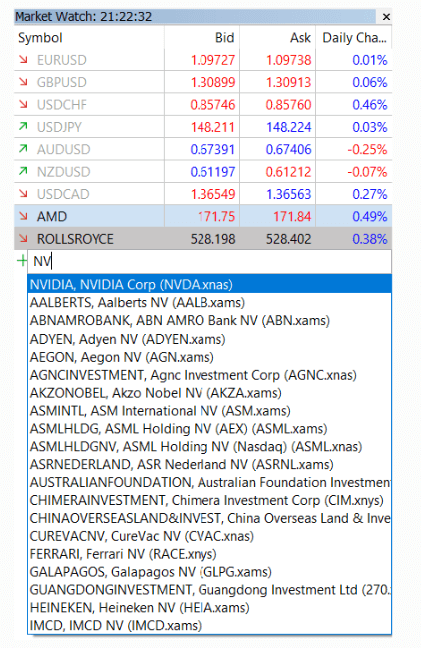421x648 pixels.
Task: Select GUANGDONGINVESTMENT Guangdong Investment Ltd item
Action: pos(209,590)
